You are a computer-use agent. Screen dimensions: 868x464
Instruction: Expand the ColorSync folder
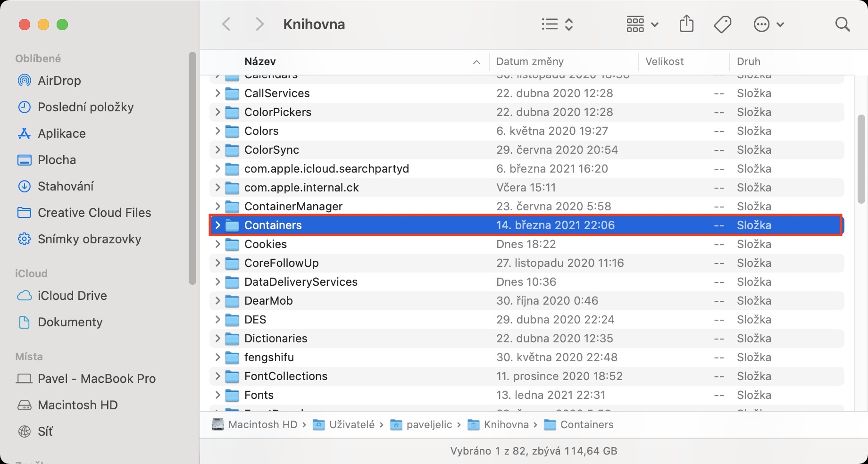pos(217,149)
